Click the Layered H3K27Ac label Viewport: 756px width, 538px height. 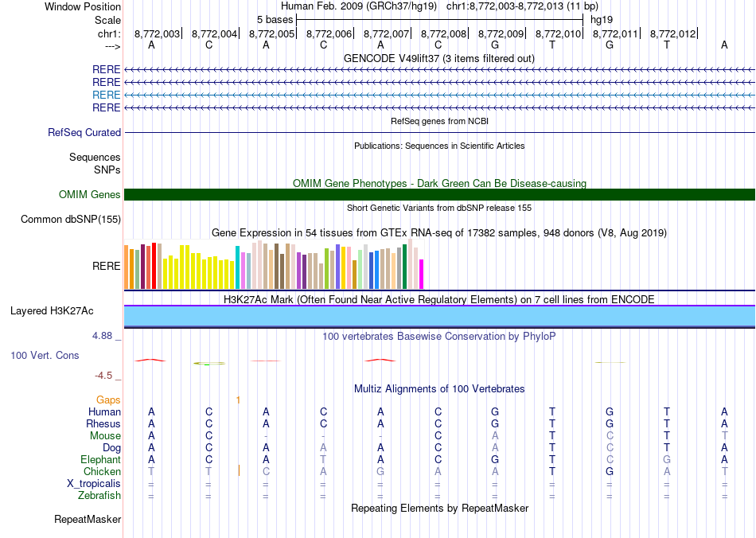coord(52,311)
